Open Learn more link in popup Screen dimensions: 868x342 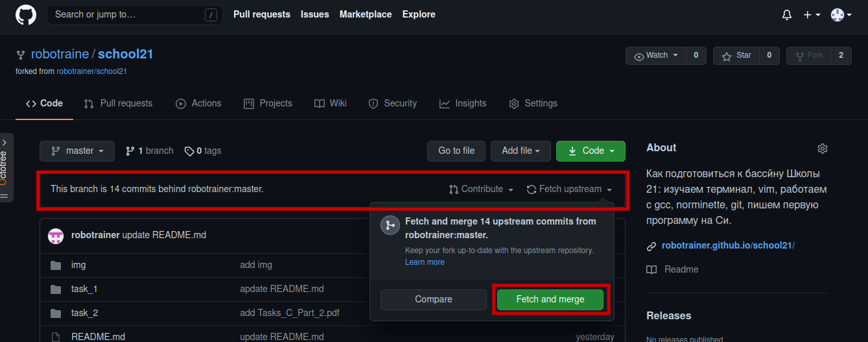tap(425, 262)
